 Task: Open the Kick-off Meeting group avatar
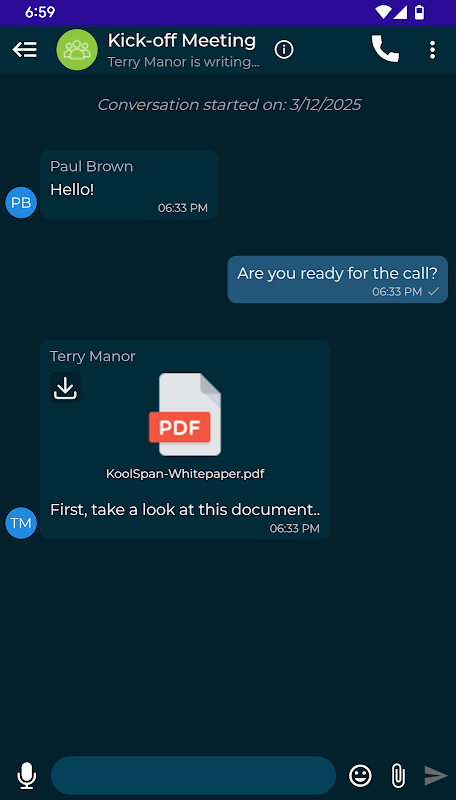(x=77, y=49)
